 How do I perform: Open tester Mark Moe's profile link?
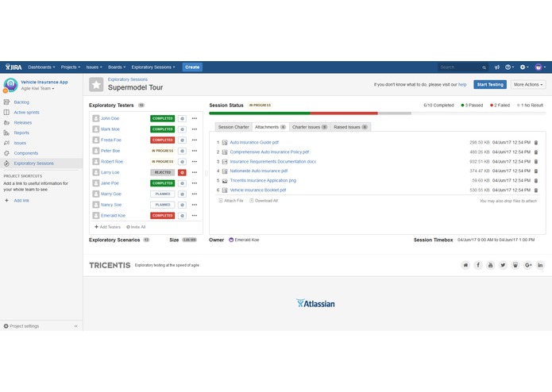(x=110, y=129)
